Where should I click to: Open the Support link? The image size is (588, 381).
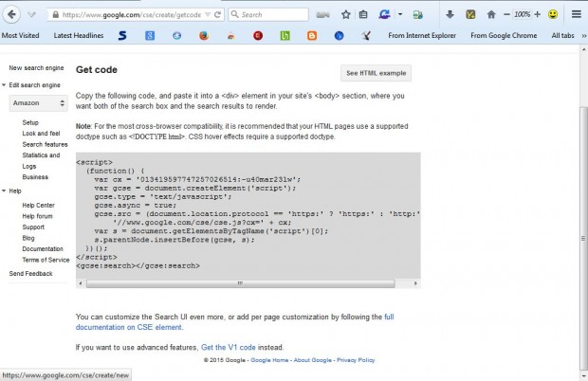(33, 227)
